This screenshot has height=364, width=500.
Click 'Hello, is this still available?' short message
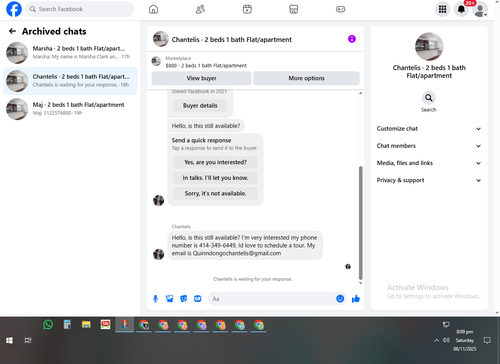coord(206,126)
